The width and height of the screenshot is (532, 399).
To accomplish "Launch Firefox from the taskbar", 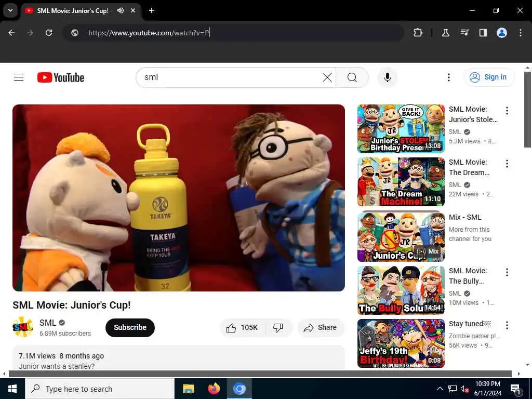I will coord(214,389).
